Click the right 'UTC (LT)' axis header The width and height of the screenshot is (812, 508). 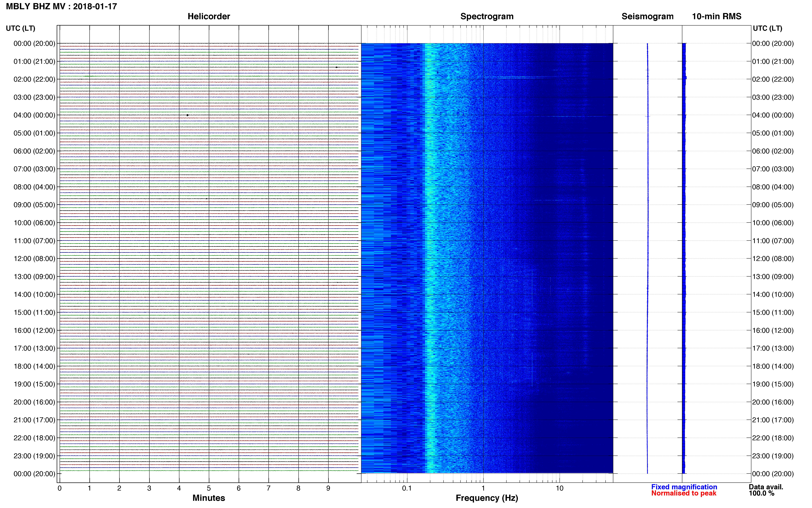[x=767, y=28]
